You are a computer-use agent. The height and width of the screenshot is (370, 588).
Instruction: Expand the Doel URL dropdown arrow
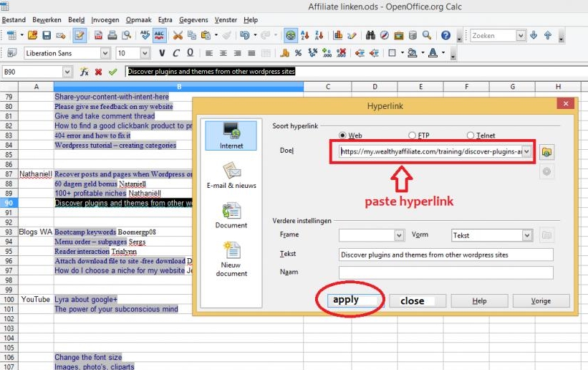[526, 151]
